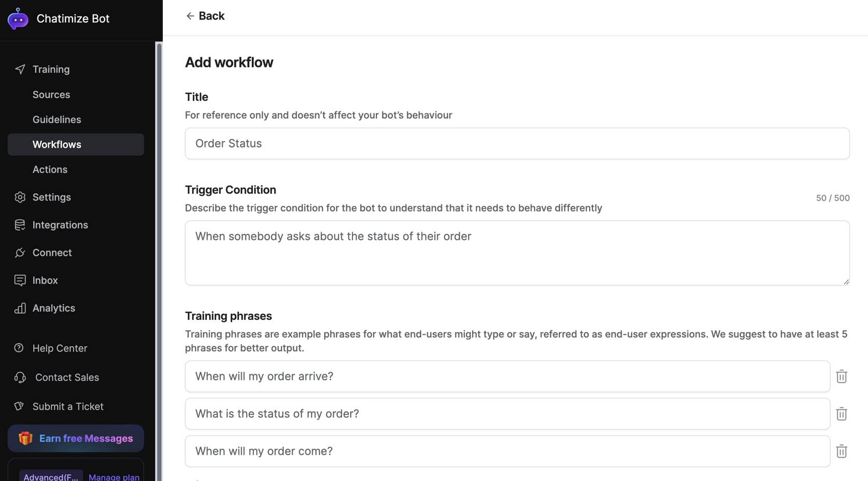
Task: Click the Connect plug icon
Action: [x=20, y=253]
